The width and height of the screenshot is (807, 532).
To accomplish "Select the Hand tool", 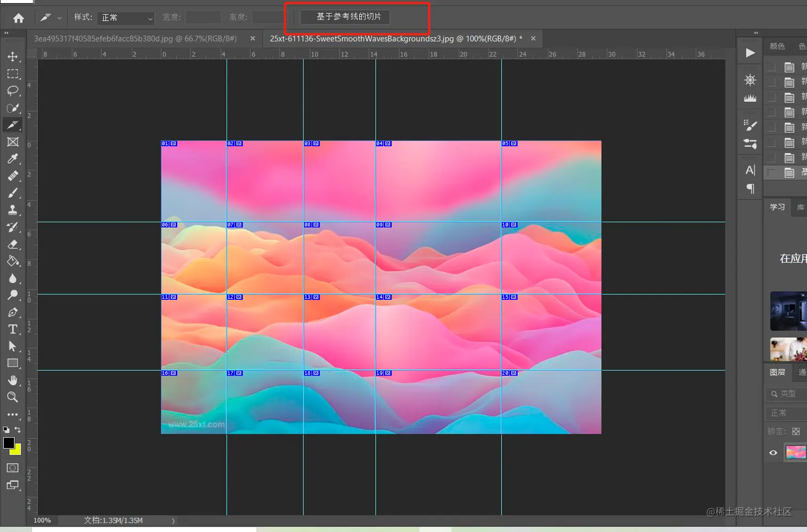I will click(13, 380).
